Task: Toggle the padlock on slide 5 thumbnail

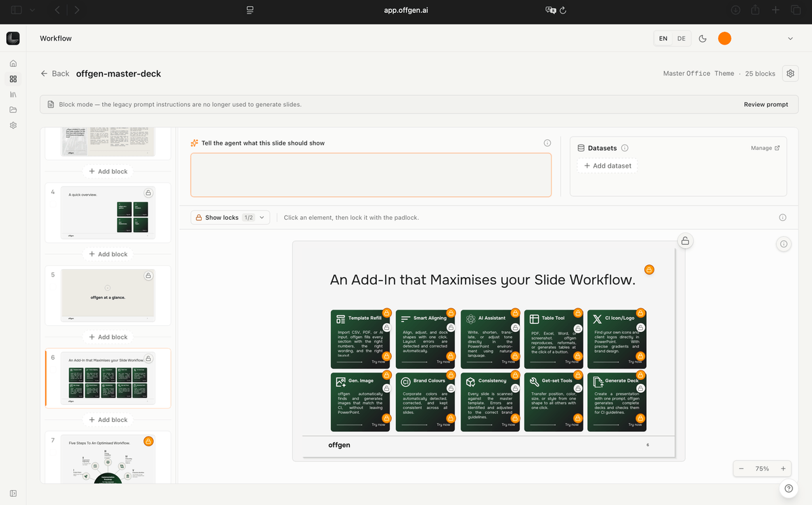Action: tap(148, 276)
